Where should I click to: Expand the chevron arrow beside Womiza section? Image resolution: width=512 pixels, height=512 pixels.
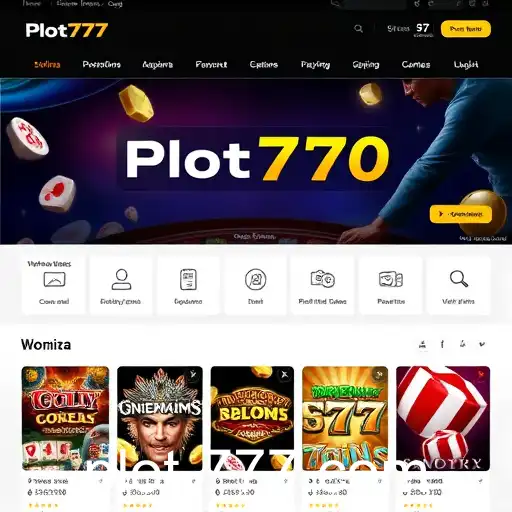tap(482, 344)
